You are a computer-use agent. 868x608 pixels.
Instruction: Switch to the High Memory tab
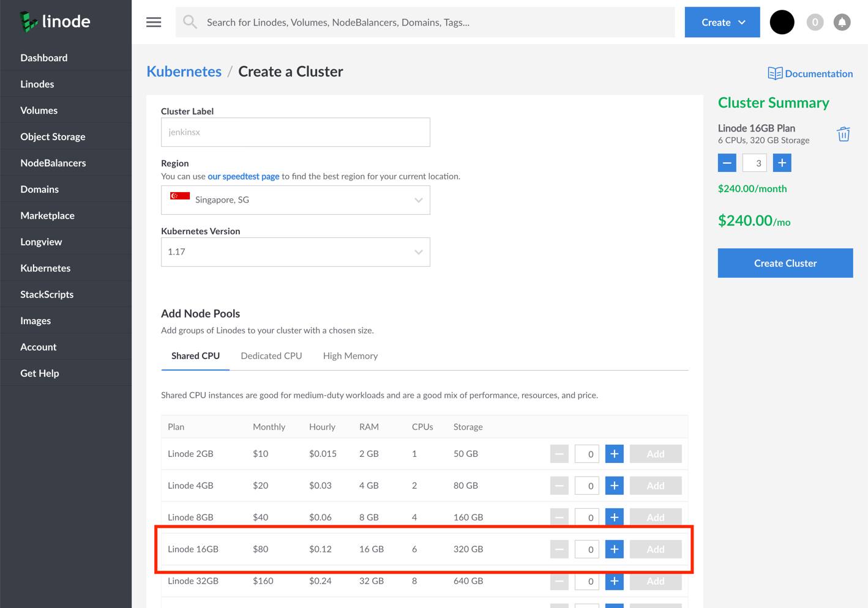[350, 356]
